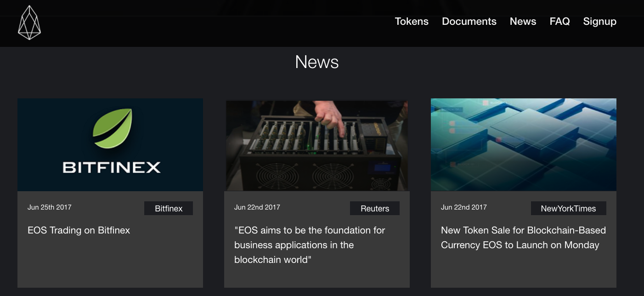Open the teal blockchain blocks thumbnail
644x296 pixels.
524,145
